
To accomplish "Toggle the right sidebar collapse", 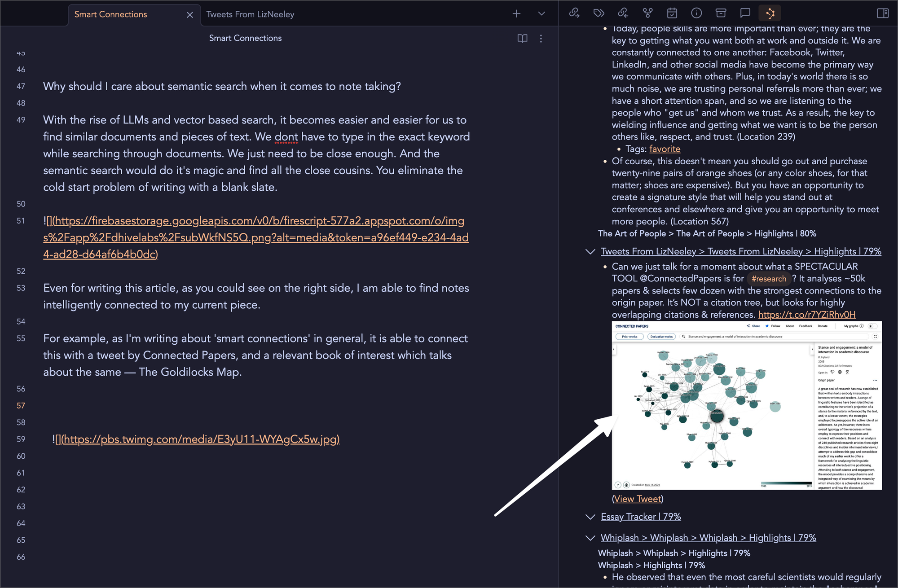I will click(x=882, y=13).
